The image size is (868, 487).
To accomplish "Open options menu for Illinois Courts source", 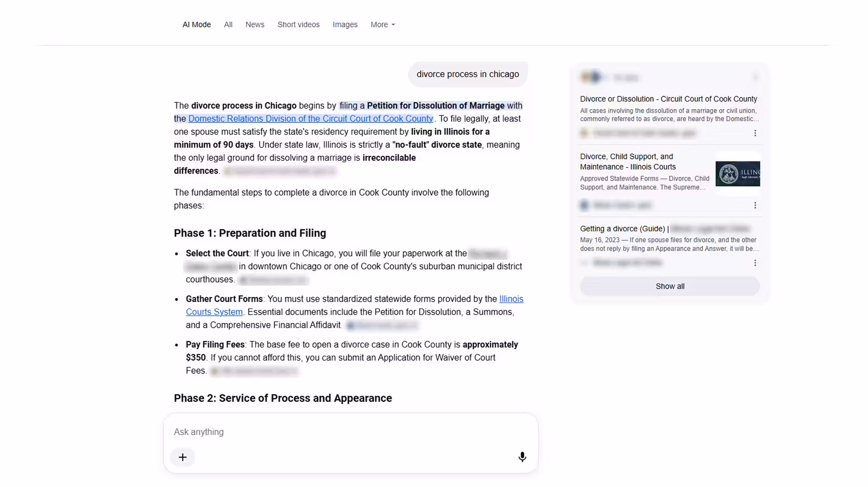I will point(755,205).
